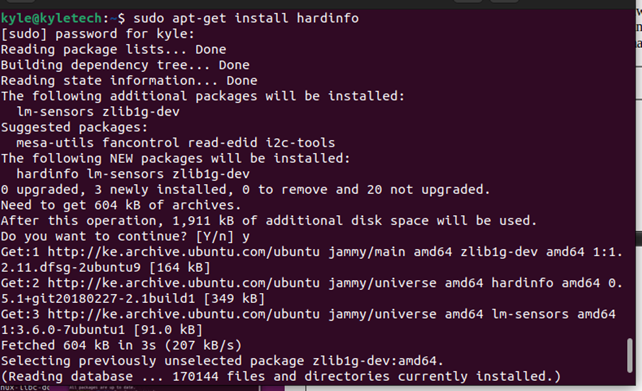Click the 'Fetched 604 kB in 3s' line
642x391 pixels.
[121, 345]
